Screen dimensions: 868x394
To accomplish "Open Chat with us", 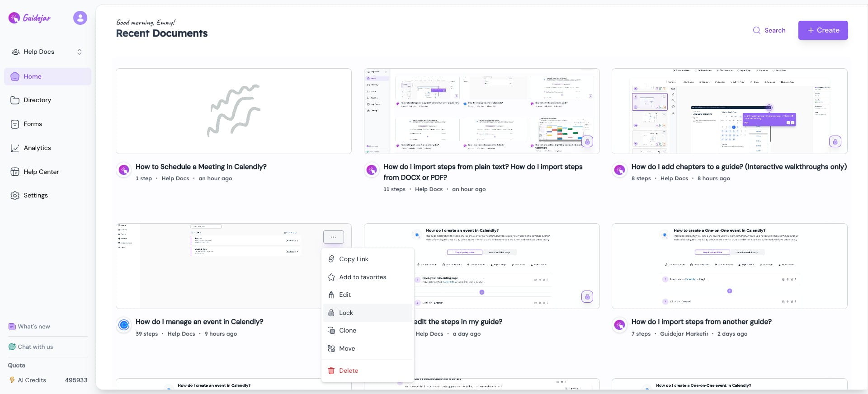I will (x=31, y=347).
